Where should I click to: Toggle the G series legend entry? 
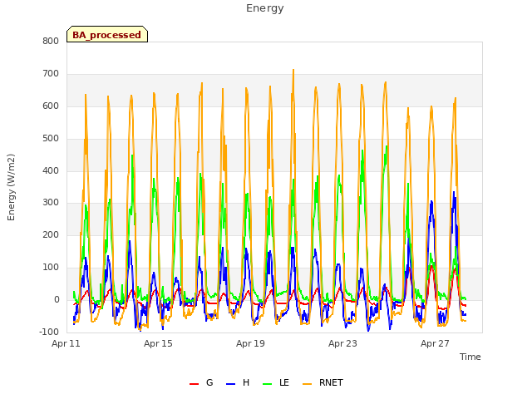[x=201, y=382]
